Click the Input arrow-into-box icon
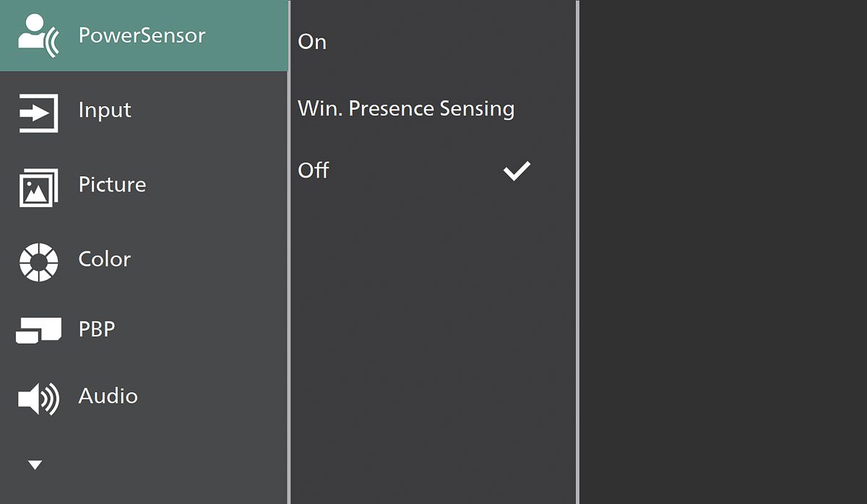Screen dimensions: 867x504 pos(38,113)
